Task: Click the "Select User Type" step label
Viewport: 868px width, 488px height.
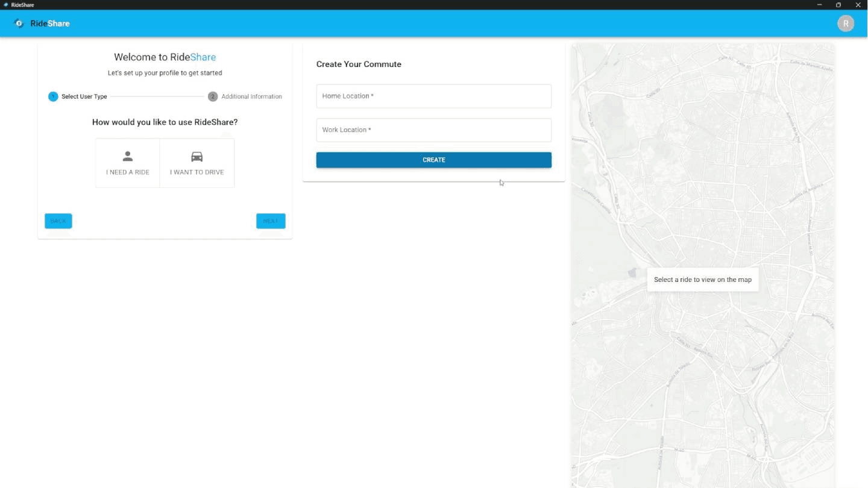Action: tap(84, 96)
